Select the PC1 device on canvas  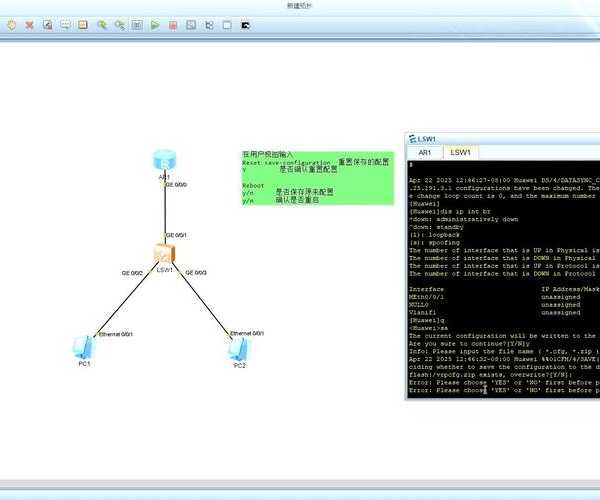[x=82, y=348]
